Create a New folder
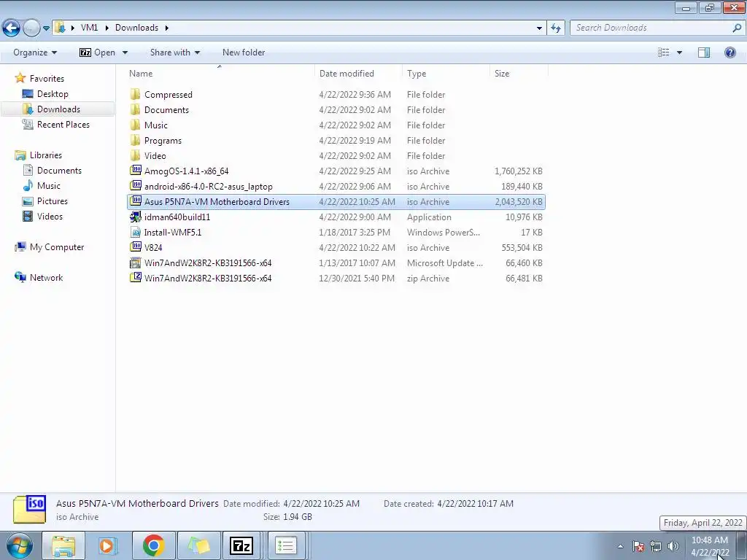The image size is (747, 560). point(244,52)
